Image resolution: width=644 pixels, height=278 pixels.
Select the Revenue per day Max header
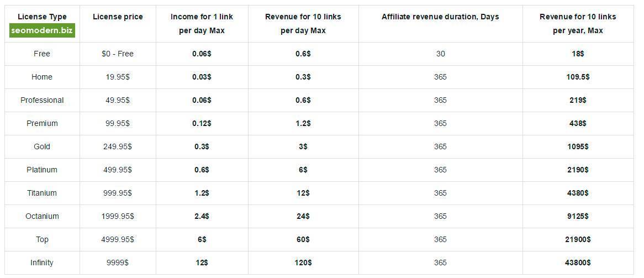[303, 24]
